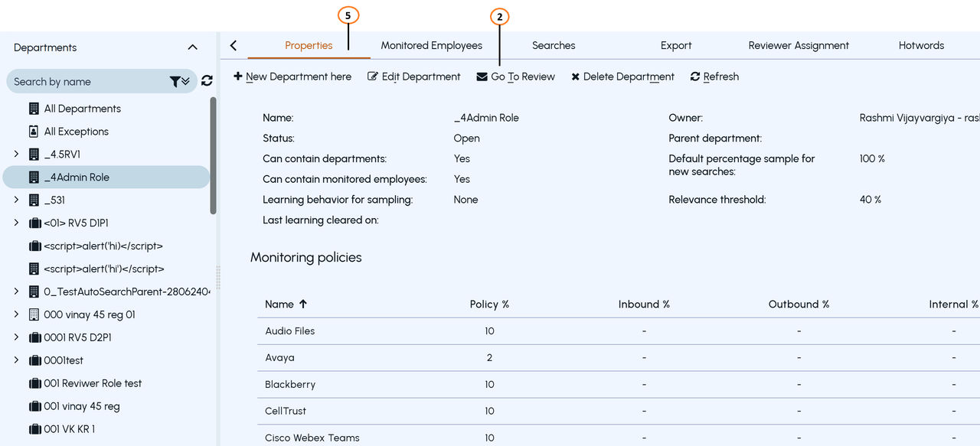Click the briefcase icon of 001 Reviwer Role test
Image resolution: width=980 pixels, height=446 pixels.
click(34, 383)
